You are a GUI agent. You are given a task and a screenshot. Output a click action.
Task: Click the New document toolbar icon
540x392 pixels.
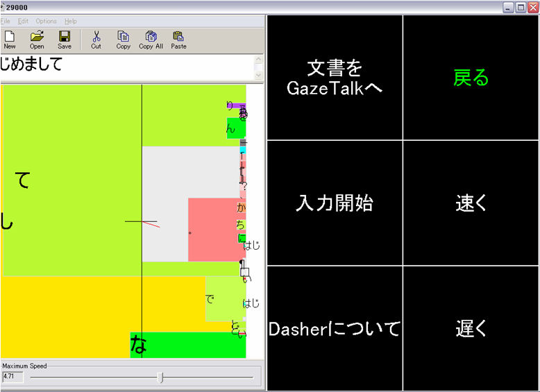click(x=9, y=39)
